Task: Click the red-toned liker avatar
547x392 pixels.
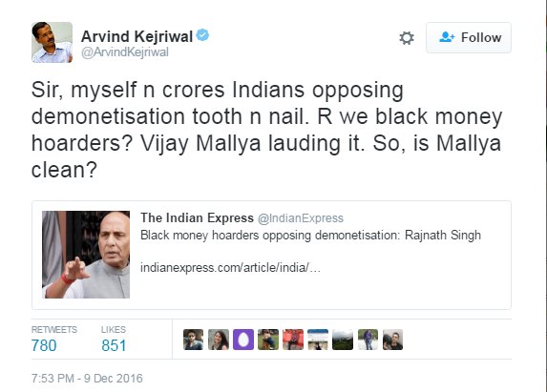Action: [293, 340]
